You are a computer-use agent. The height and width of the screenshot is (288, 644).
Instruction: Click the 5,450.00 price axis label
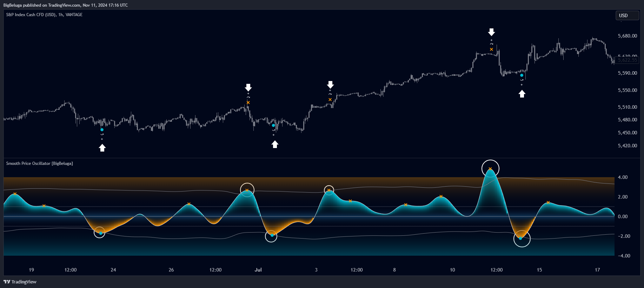point(628,133)
